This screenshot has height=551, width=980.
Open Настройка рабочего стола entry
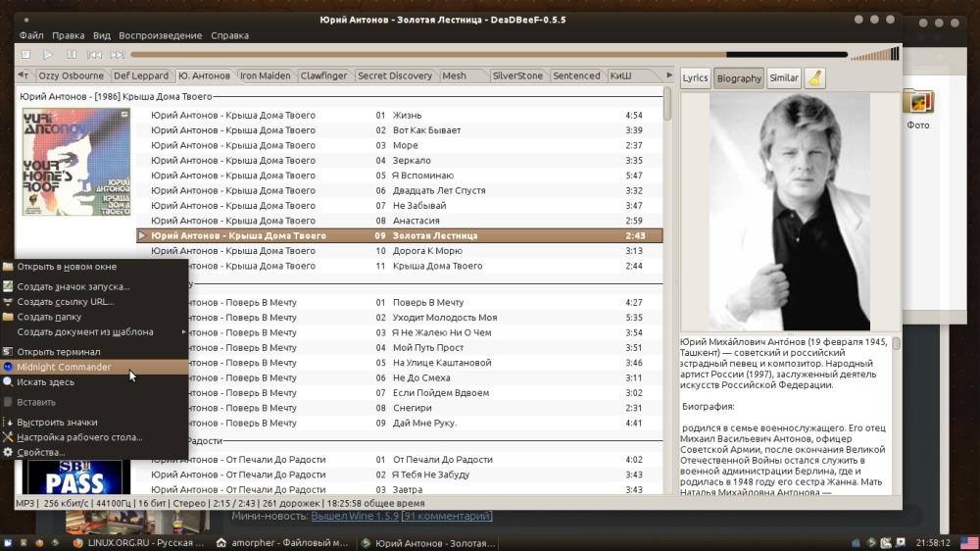[x=94, y=437]
